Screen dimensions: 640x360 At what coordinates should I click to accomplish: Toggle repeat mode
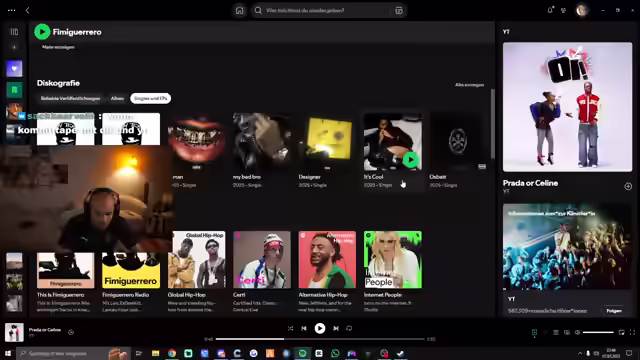pos(349,328)
